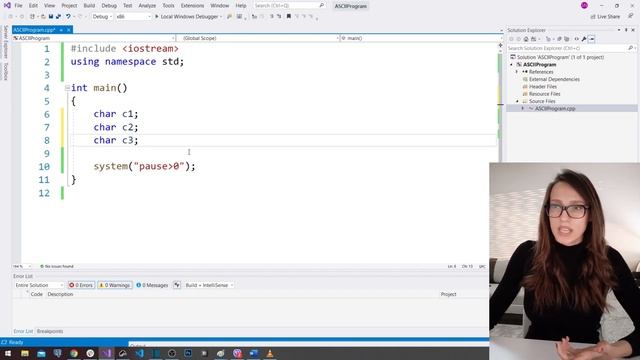Switch to the Error List tab
Screen dimensions: 640x360
(23, 331)
